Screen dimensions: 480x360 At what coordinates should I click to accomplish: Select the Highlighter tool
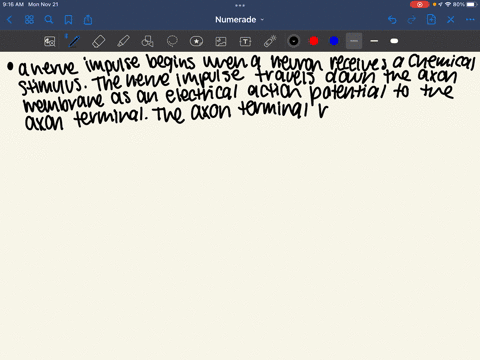[x=123, y=41]
